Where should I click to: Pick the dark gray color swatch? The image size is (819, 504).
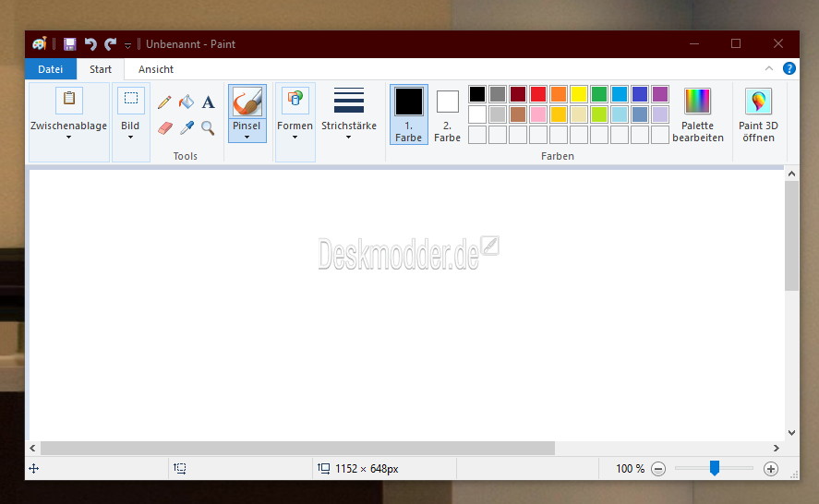pos(498,94)
